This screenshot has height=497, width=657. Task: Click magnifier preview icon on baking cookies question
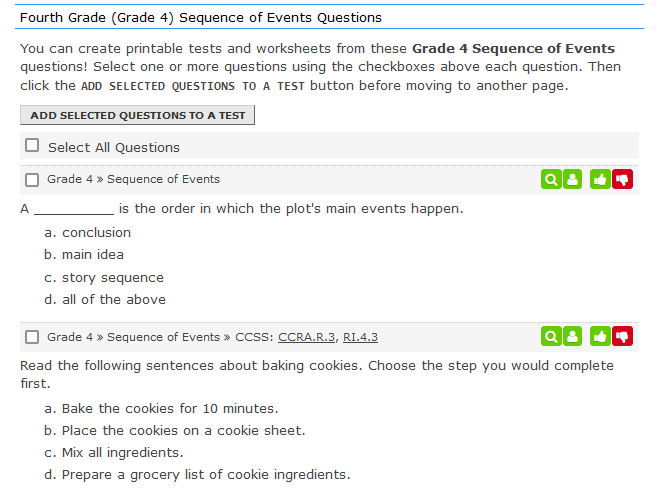551,337
